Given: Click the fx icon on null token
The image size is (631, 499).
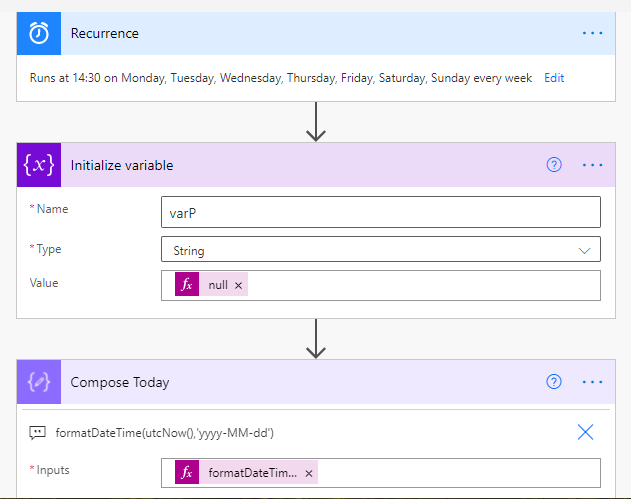Looking at the screenshot, I should [x=186, y=285].
